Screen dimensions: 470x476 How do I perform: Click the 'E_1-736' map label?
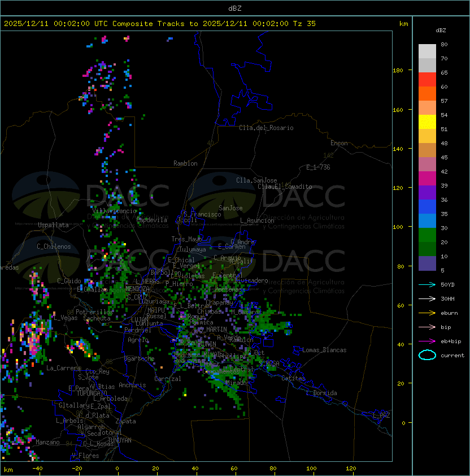(x=318, y=167)
